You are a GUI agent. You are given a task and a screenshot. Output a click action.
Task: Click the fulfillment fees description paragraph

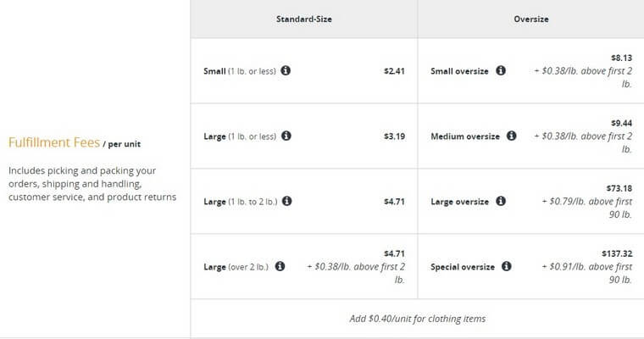point(92,184)
